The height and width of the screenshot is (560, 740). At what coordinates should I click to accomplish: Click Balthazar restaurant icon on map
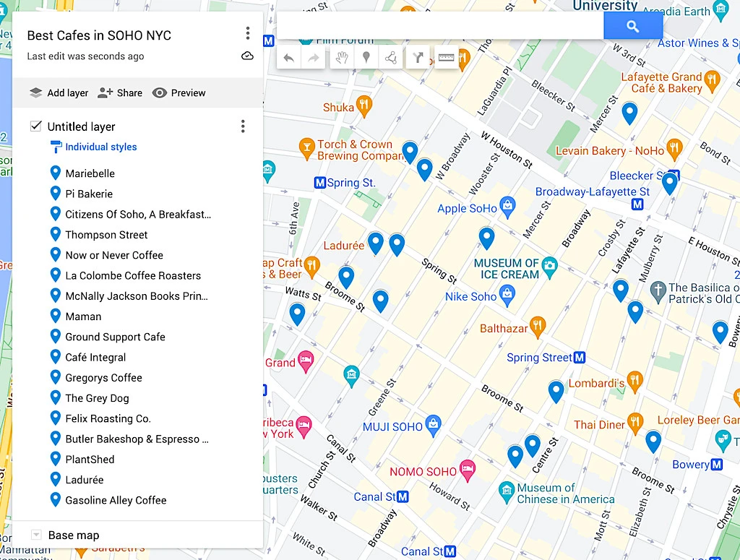click(x=537, y=327)
